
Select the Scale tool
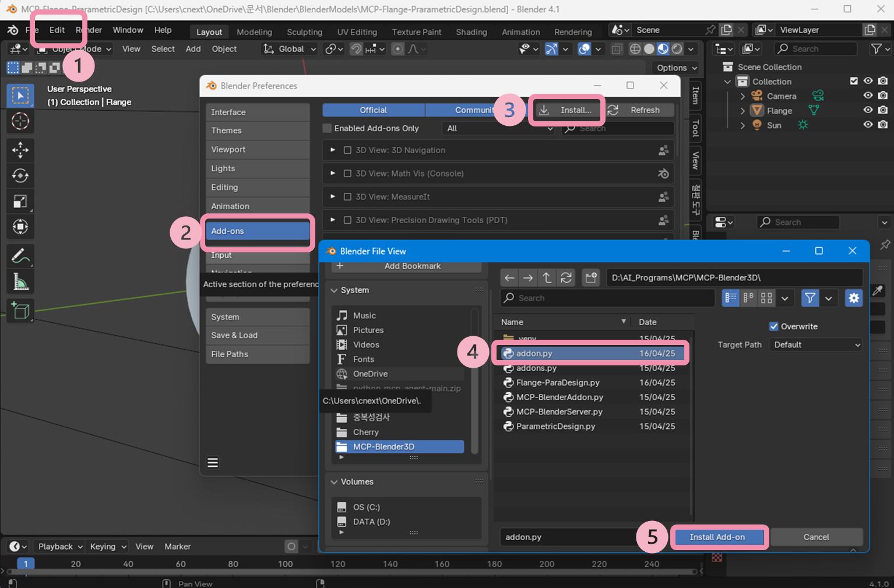pos(20,201)
